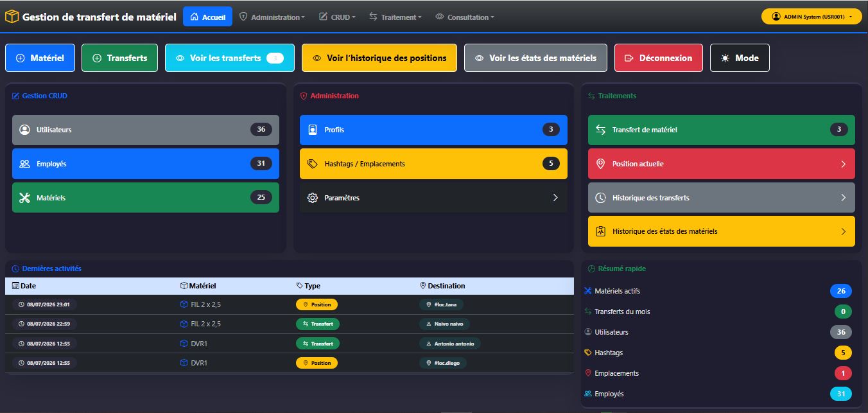Click the chevron on Historique des transferts row

click(843, 198)
